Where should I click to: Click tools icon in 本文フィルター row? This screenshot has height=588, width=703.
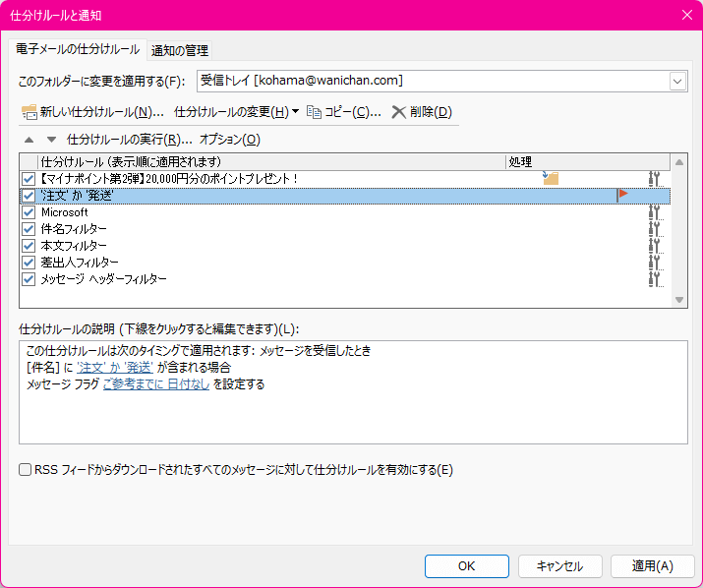[656, 246]
